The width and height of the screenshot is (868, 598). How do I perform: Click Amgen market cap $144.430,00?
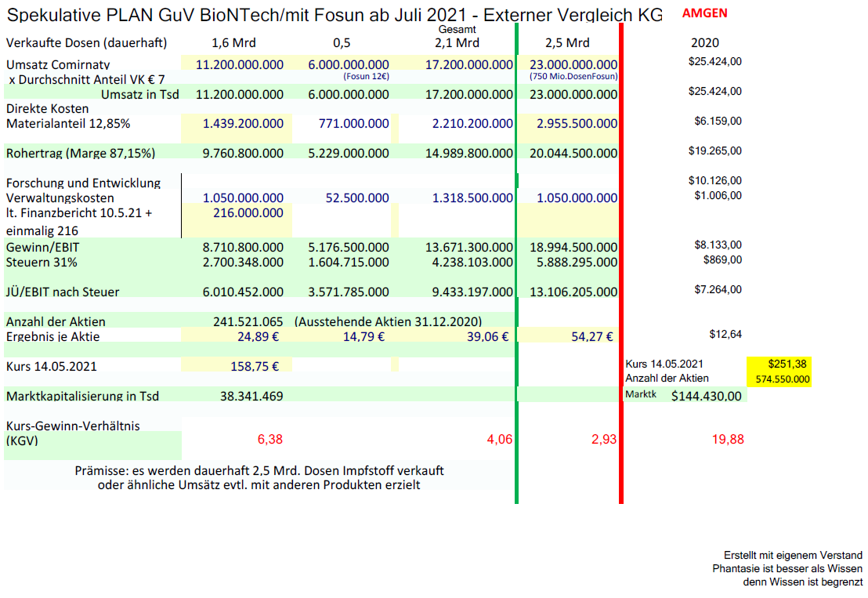point(706,397)
